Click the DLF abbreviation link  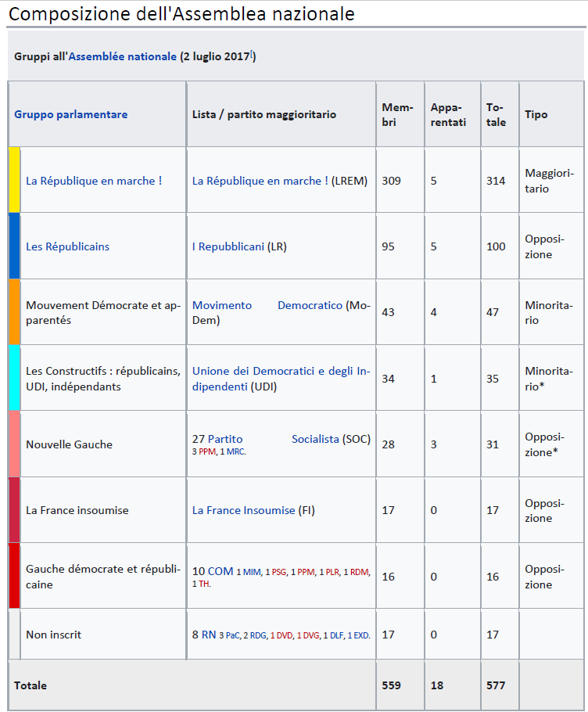pyautogui.click(x=336, y=635)
